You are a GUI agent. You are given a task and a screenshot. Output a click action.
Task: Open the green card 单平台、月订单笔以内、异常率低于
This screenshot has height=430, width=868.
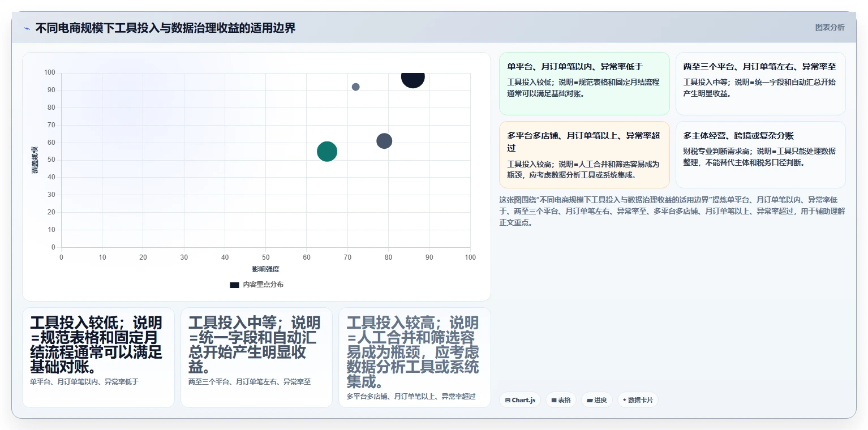[x=584, y=84]
